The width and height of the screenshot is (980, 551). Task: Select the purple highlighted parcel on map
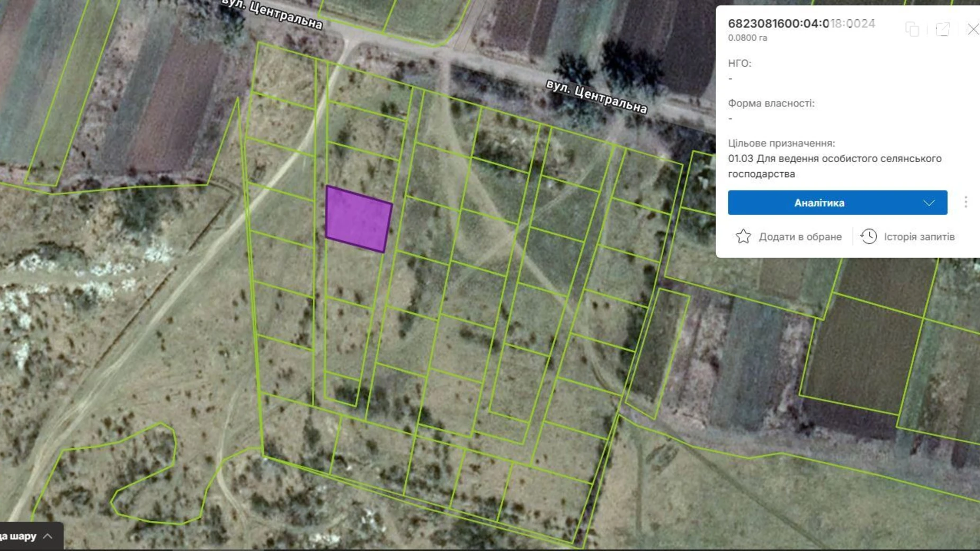pyautogui.click(x=358, y=219)
